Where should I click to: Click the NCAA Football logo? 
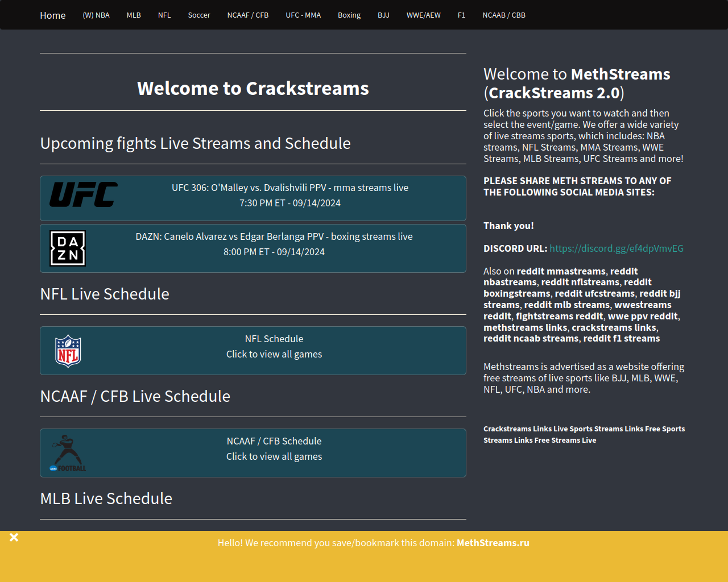tap(68, 453)
